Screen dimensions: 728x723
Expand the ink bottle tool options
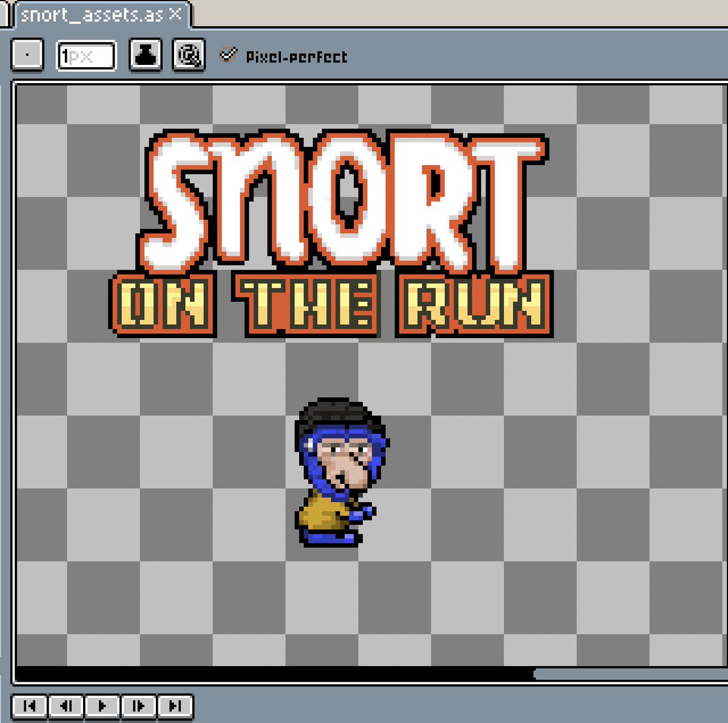click(x=144, y=56)
